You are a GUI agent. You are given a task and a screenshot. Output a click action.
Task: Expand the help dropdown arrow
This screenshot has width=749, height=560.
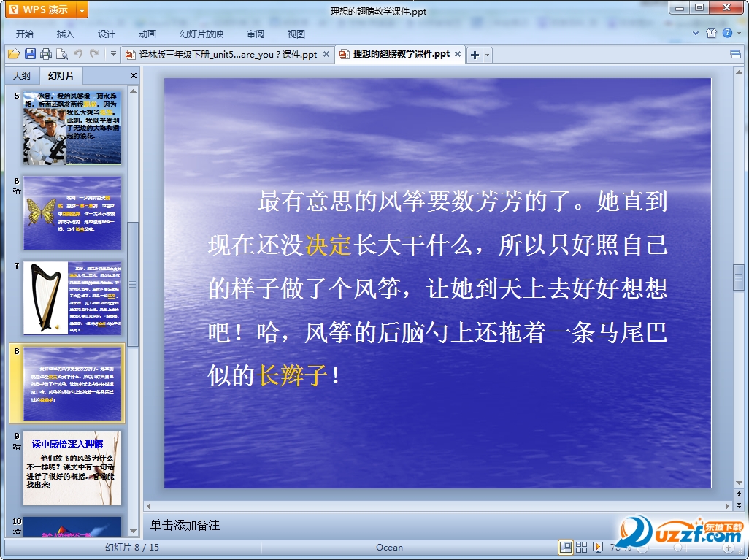pos(740,33)
